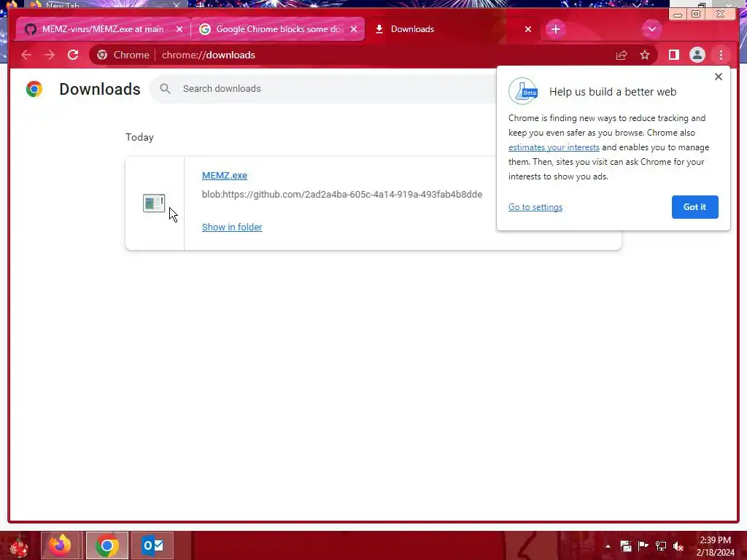
Task: Open estimates your interests link
Action: (554, 147)
